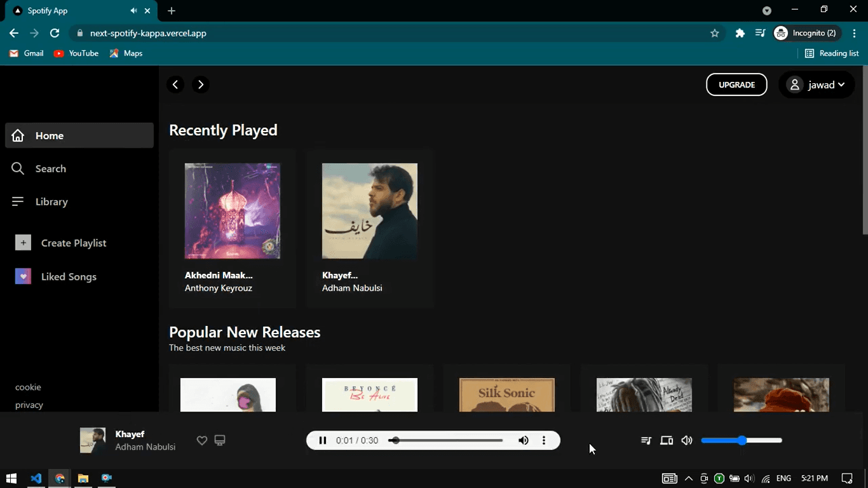Viewport: 868px width, 488px height.
Task: Open the audio player three-dot menu
Action: coord(544,440)
